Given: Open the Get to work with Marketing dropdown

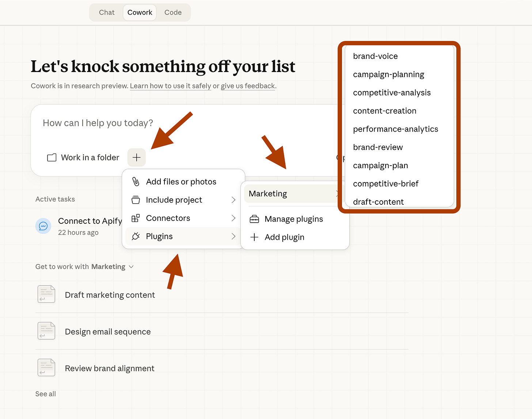Looking at the screenshot, I should click(84, 267).
